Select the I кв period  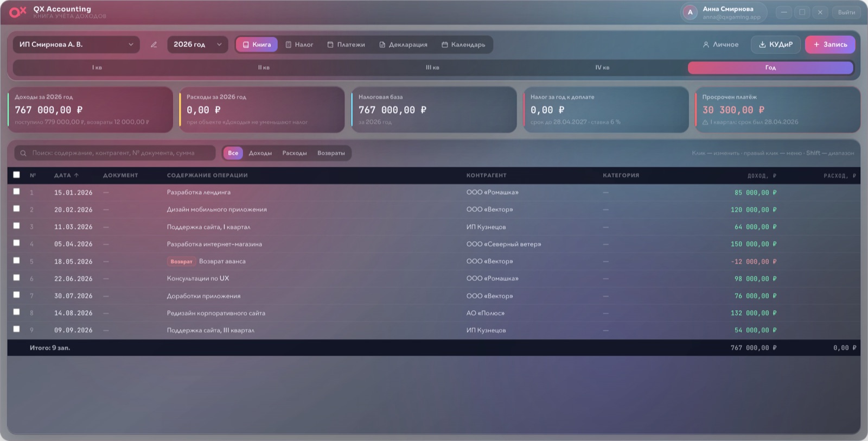(x=97, y=67)
